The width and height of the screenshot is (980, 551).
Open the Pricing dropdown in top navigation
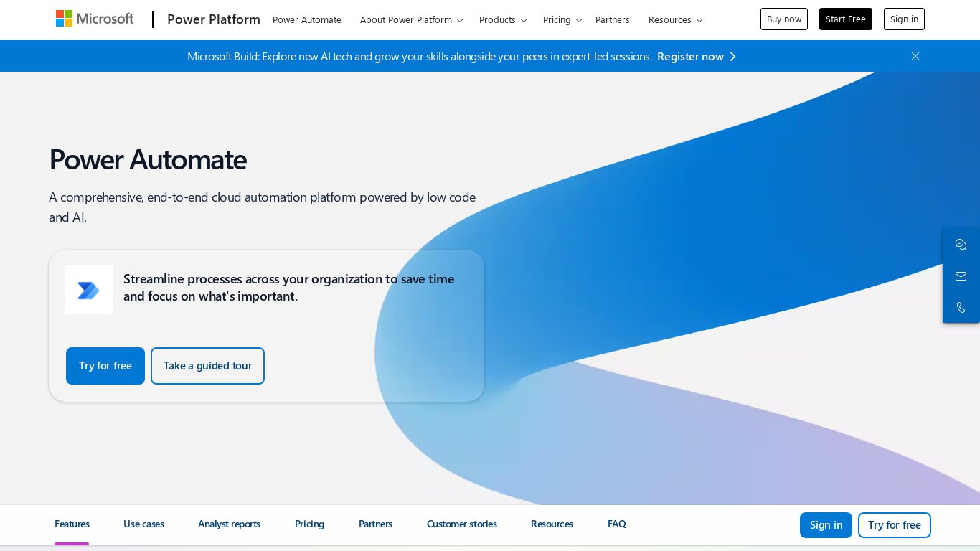point(562,19)
